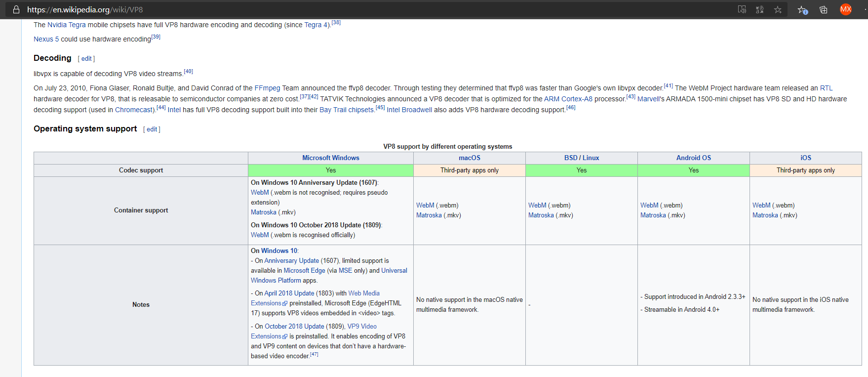Open Matroska link in macOS column
The height and width of the screenshot is (377, 868).
click(429, 215)
